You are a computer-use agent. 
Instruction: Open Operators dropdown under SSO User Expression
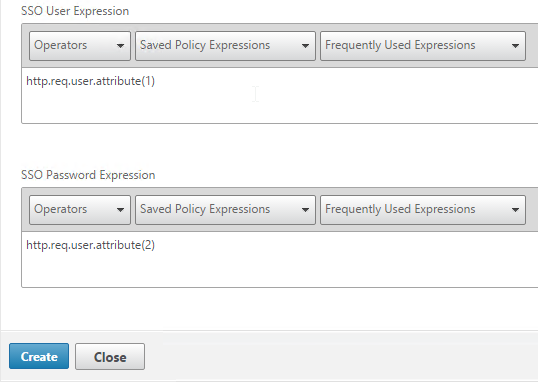click(80, 46)
